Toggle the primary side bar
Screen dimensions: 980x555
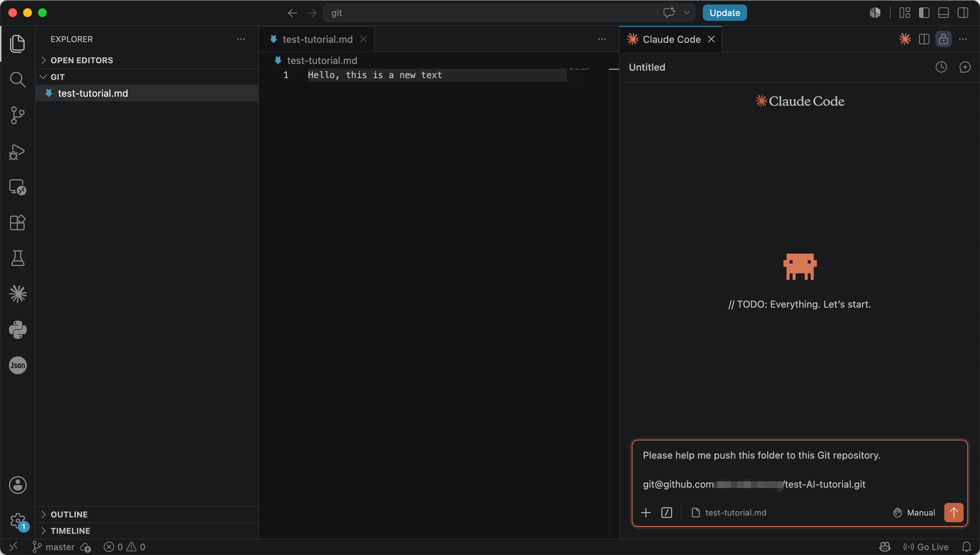(x=924, y=13)
